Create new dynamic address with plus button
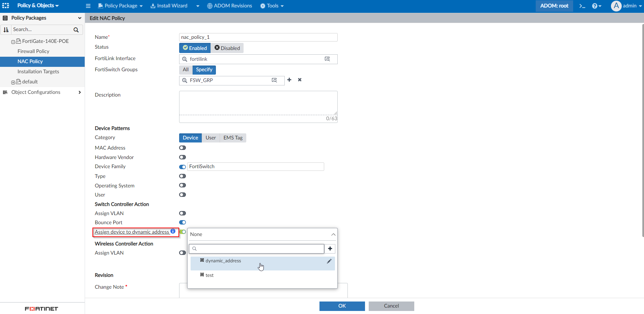644x314 pixels. tap(330, 249)
